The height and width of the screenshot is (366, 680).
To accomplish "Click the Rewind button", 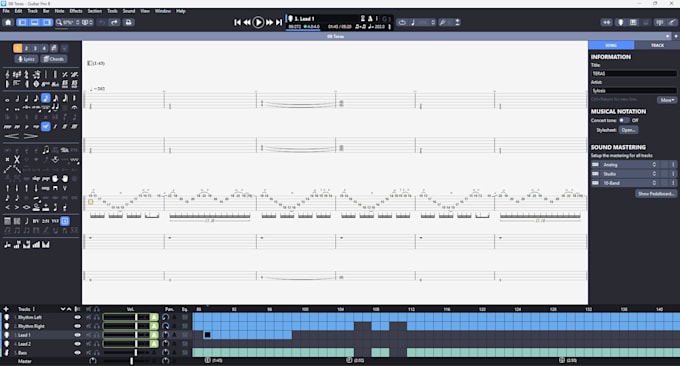I will point(247,22).
